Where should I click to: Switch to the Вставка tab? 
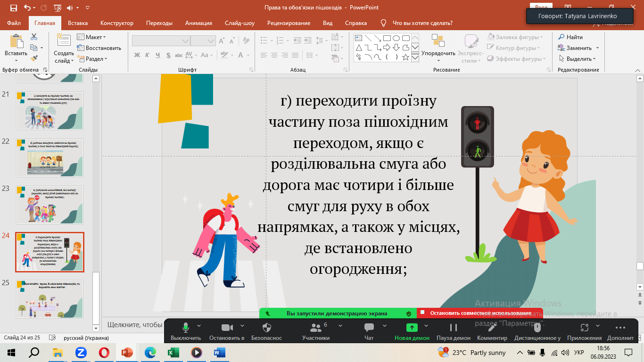tap(78, 23)
